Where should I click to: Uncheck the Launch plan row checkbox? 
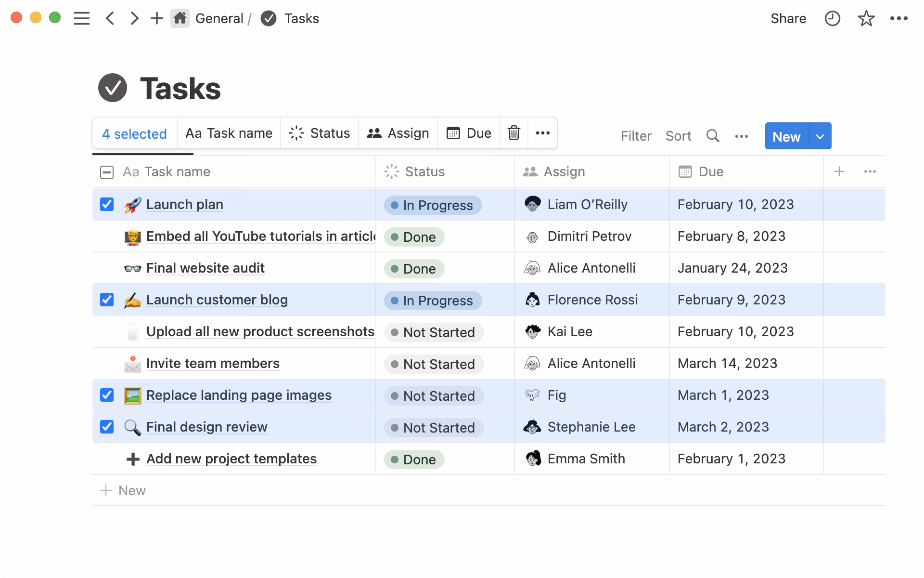point(106,204)
